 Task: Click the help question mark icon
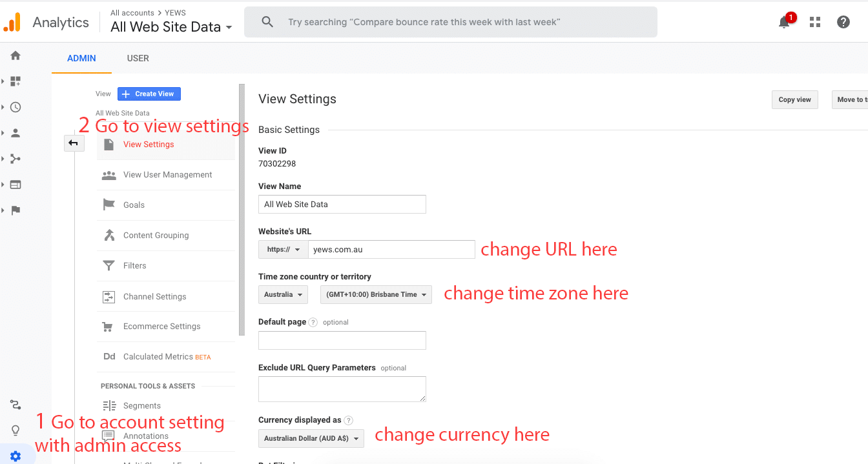click(x=843, y=22)
